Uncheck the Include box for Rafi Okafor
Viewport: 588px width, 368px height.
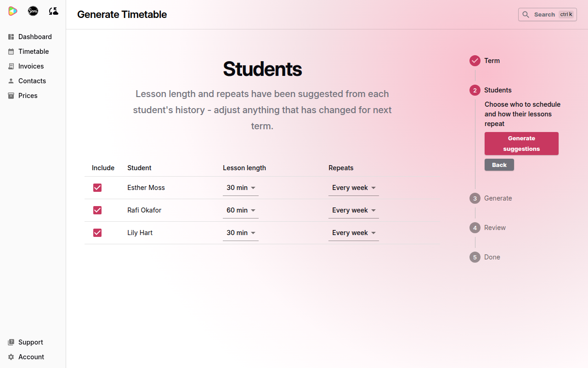point(97,210)
